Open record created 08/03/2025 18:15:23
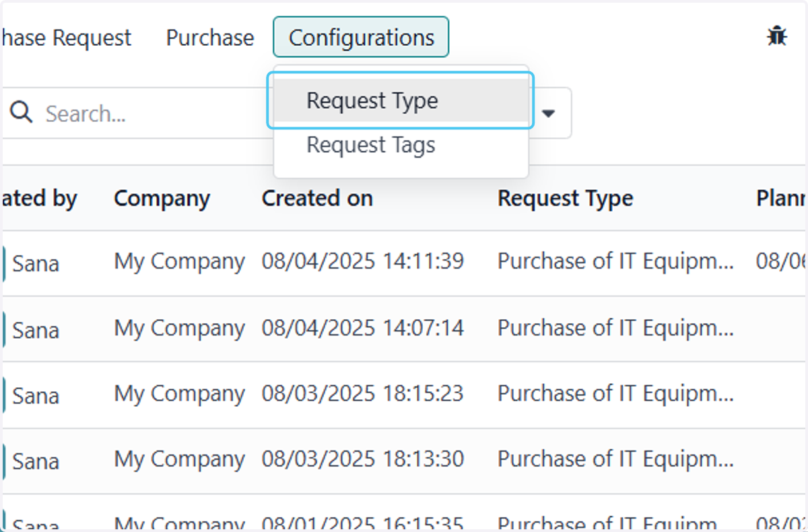Viewport: 808px width, 532px height. [362, 393]
